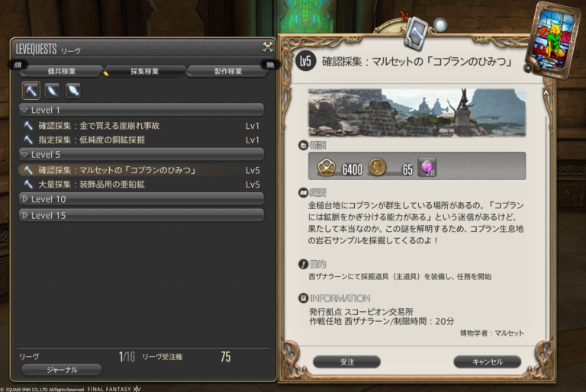
Task: Select leve 大量採集：装飾品用の亜鉛鉱
Action: click(x=141, y=185)
